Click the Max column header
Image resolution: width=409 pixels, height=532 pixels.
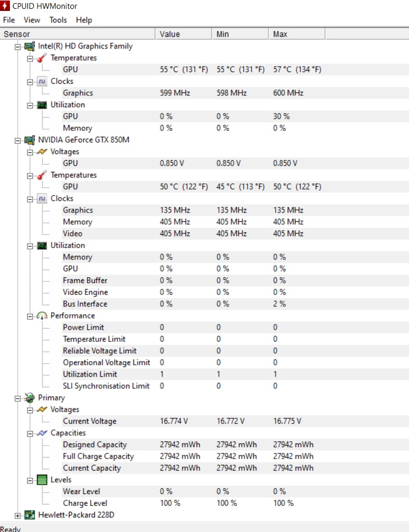pos(297,34)
